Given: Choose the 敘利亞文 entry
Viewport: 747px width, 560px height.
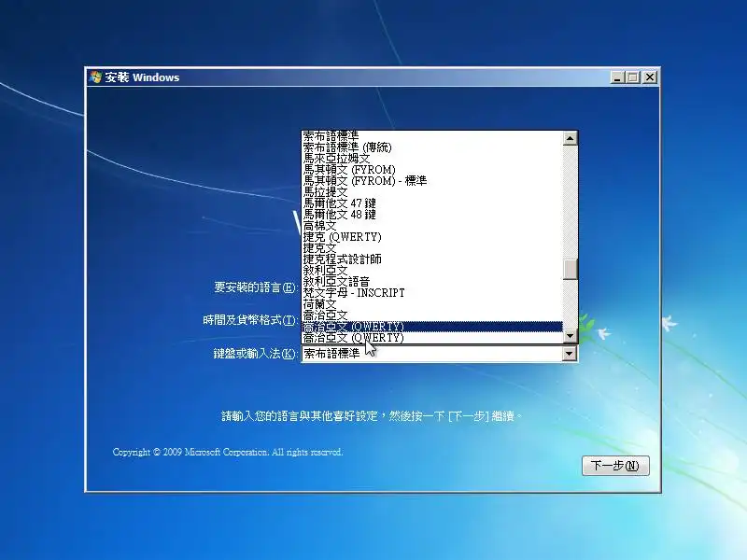Looking at the screenshot, I should pos(432,271).
